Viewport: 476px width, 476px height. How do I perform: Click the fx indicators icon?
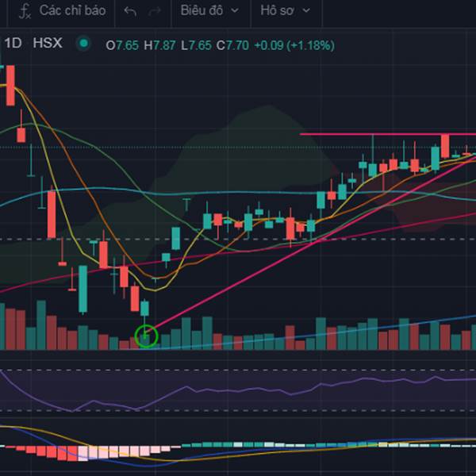click(x=25, y=12)
